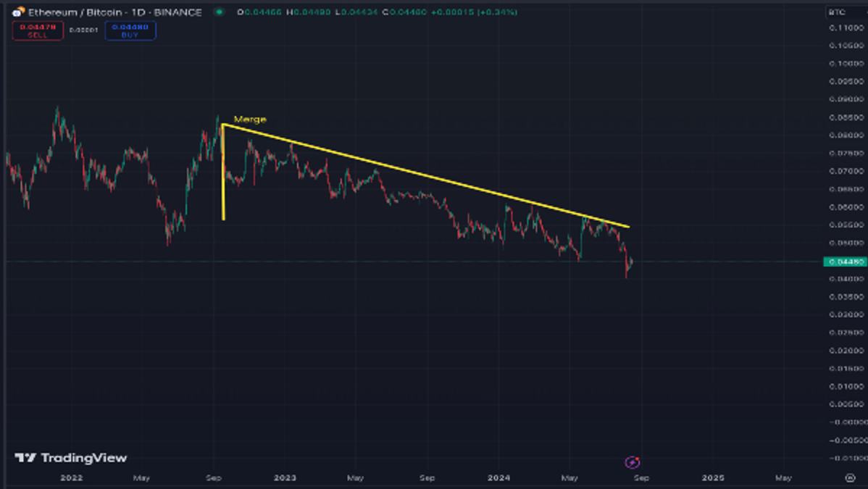Select the spread value between SELL and BUY

(x=83, y=30)
